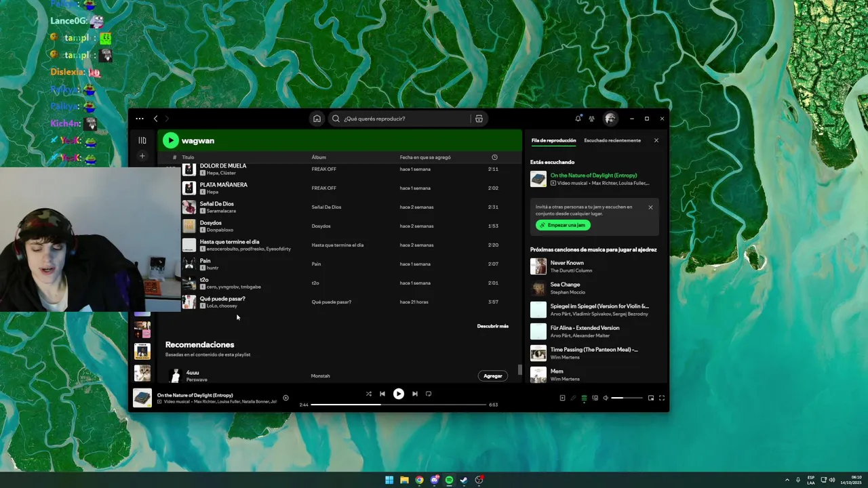Sort by Álbum column header

[x=319, y=157]
